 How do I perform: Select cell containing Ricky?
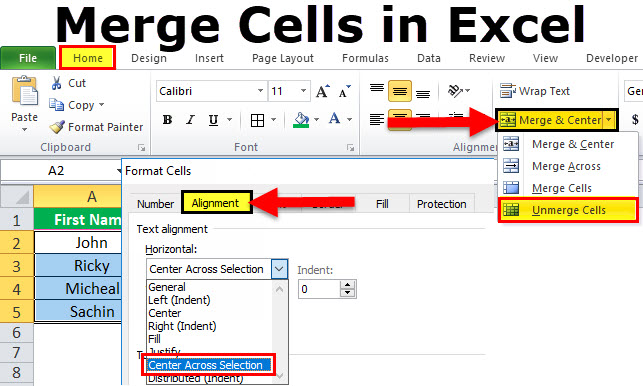click(78, 265)
